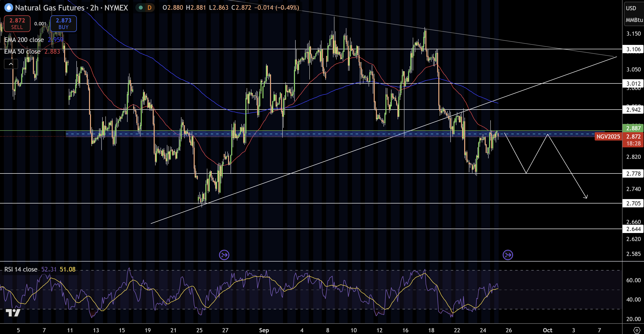
Task: Click the EMA 50 value 2.883
Action: click(52, 51)
